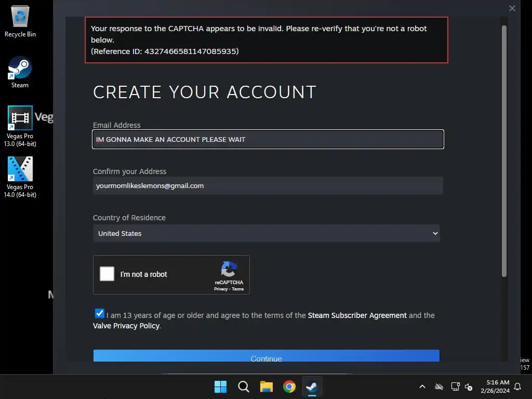Open the OneDrive cloud tray icon

coord(439,387)
